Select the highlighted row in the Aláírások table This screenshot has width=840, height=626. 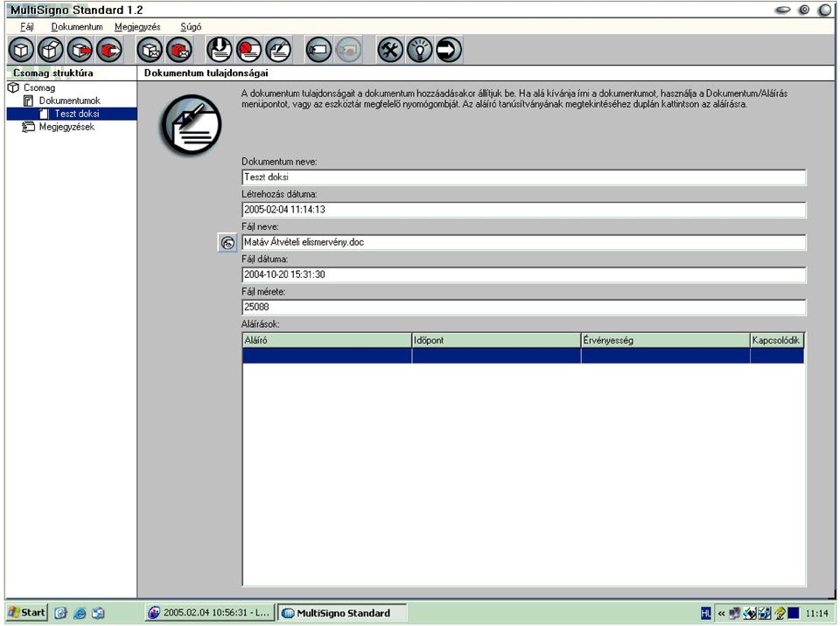point(523,356)
